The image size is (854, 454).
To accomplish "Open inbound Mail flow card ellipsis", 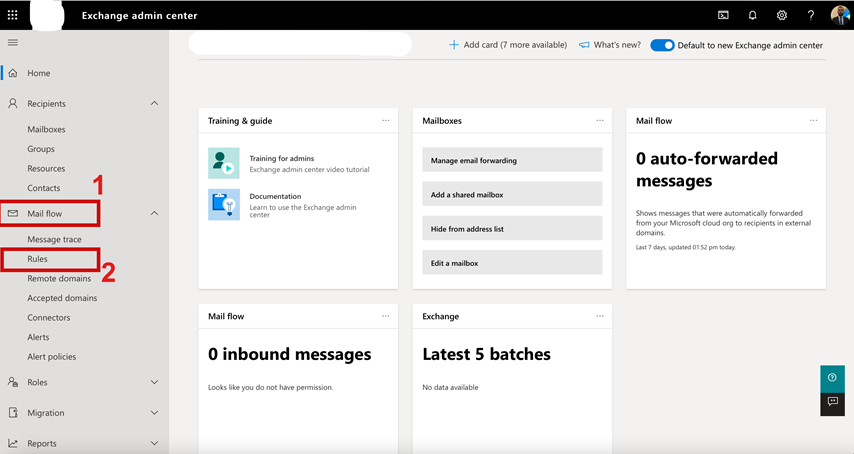I will [x=386, y=316].
